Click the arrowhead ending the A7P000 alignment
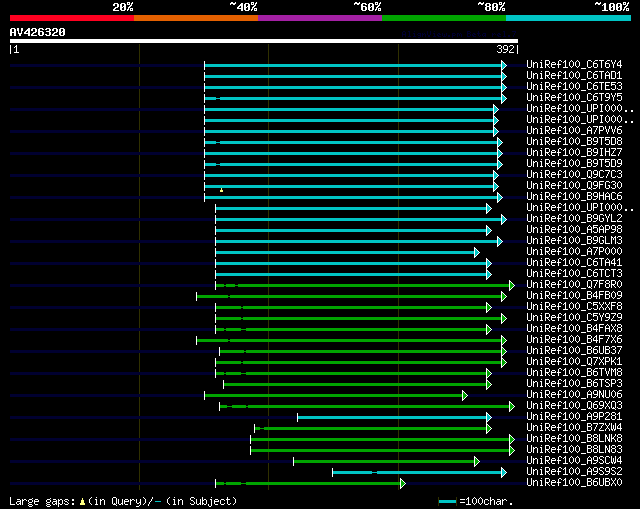The image size is (640, 509). pos(477,252)
